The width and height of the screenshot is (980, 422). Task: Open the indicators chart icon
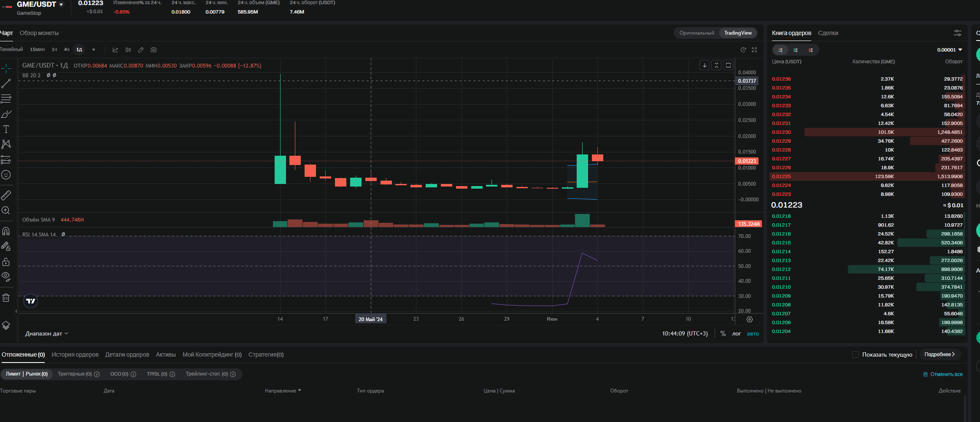pos(115,50)
